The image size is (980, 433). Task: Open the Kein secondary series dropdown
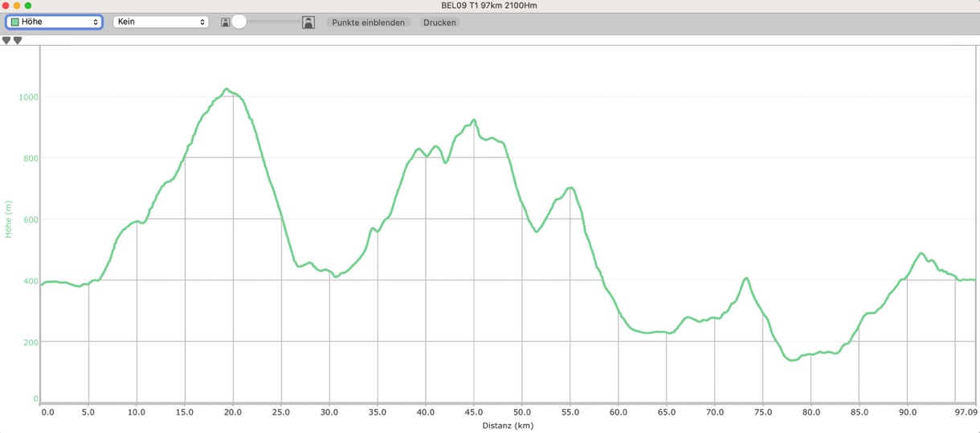click(x=161, y=22)
